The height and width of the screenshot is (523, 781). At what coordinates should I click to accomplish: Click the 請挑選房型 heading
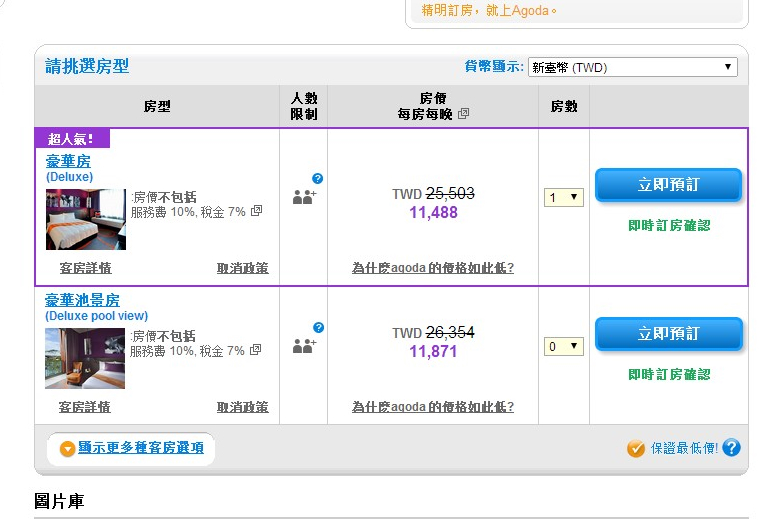click(x=87, y=66)
